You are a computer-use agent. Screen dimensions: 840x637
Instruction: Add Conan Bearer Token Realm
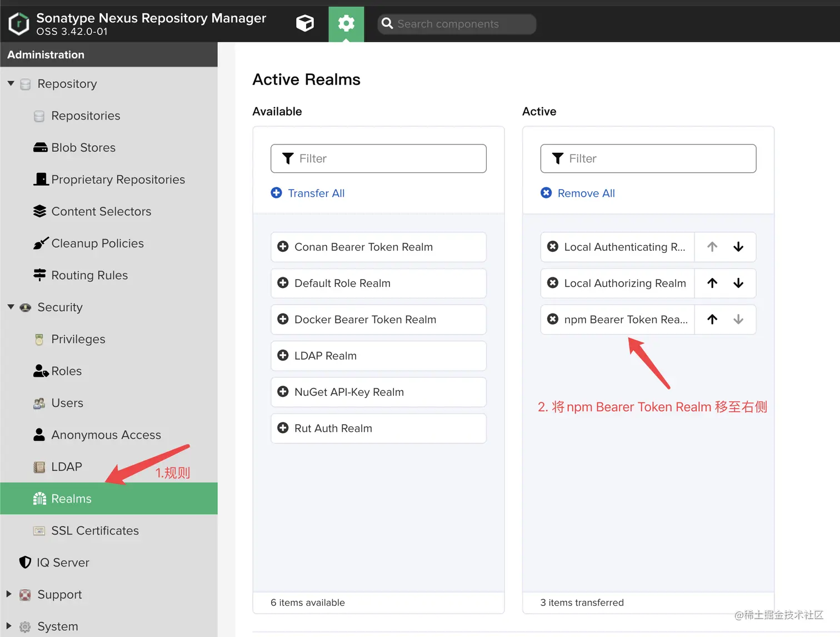378,247
